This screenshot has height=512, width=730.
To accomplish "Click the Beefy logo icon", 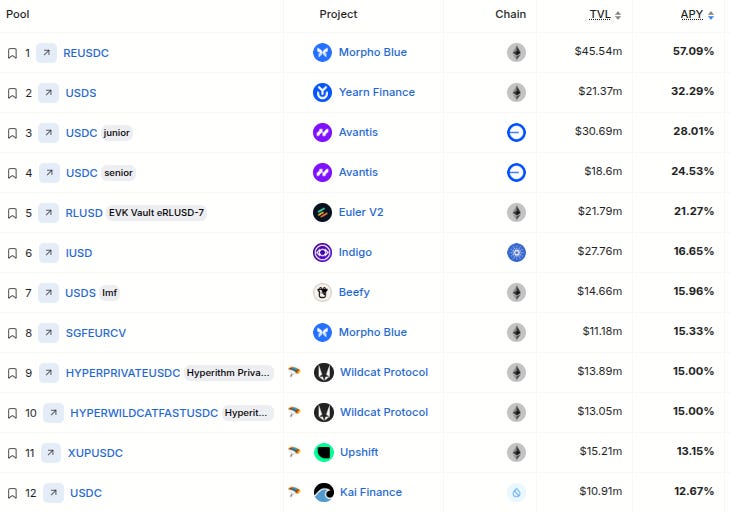I will coord(322,292).
